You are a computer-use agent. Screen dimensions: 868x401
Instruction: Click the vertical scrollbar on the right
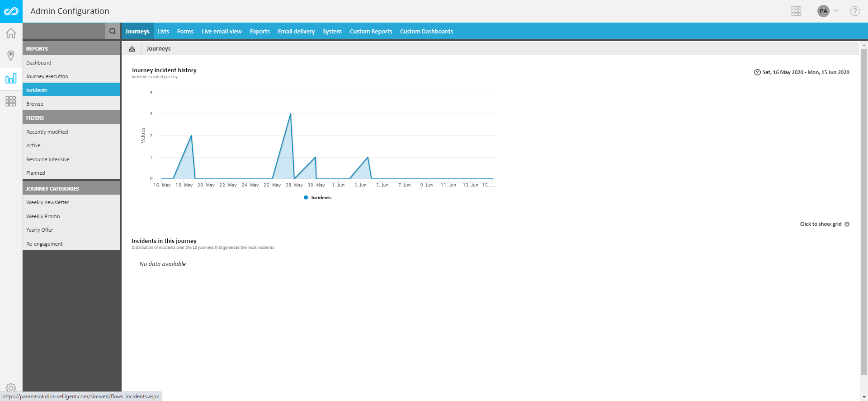point(864,212)
